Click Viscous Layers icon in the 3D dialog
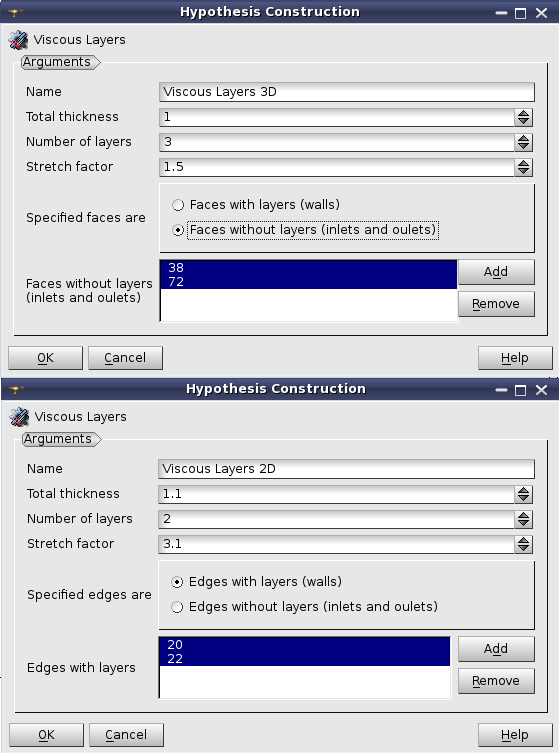The width and height of the screenshot is (559, 753). pos(18,40)
